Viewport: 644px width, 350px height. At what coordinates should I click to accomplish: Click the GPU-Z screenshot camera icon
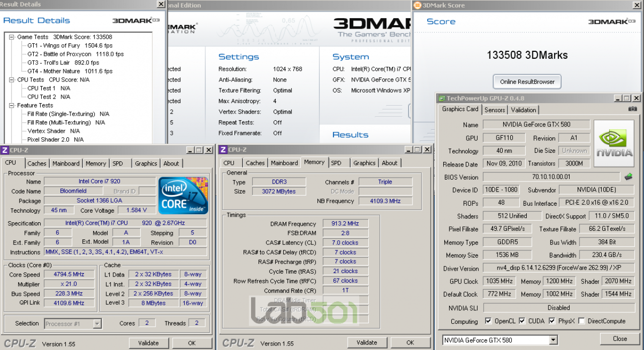click(x=632, y=109)
